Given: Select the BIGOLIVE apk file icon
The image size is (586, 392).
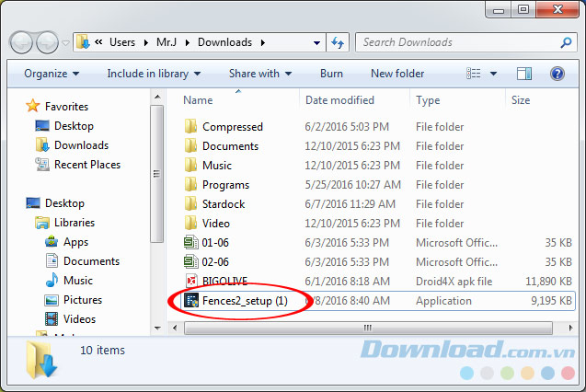Looking at the screenshot, I should 191,281.
